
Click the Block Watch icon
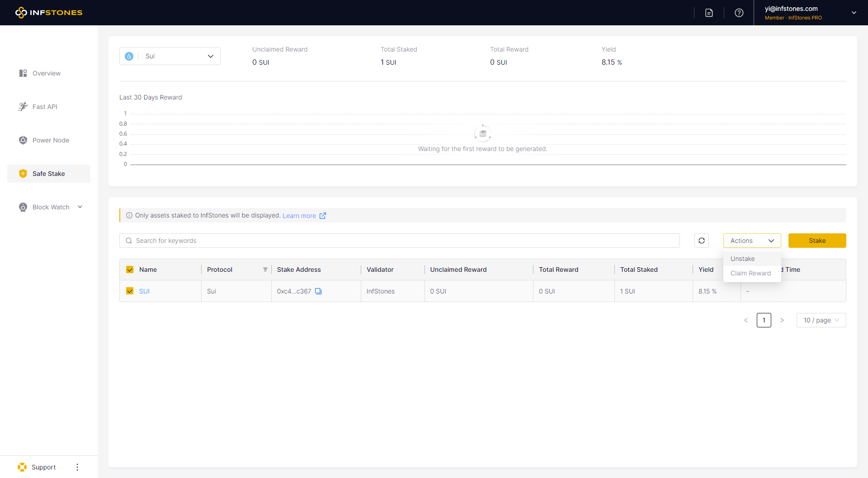tap(23, 207)
